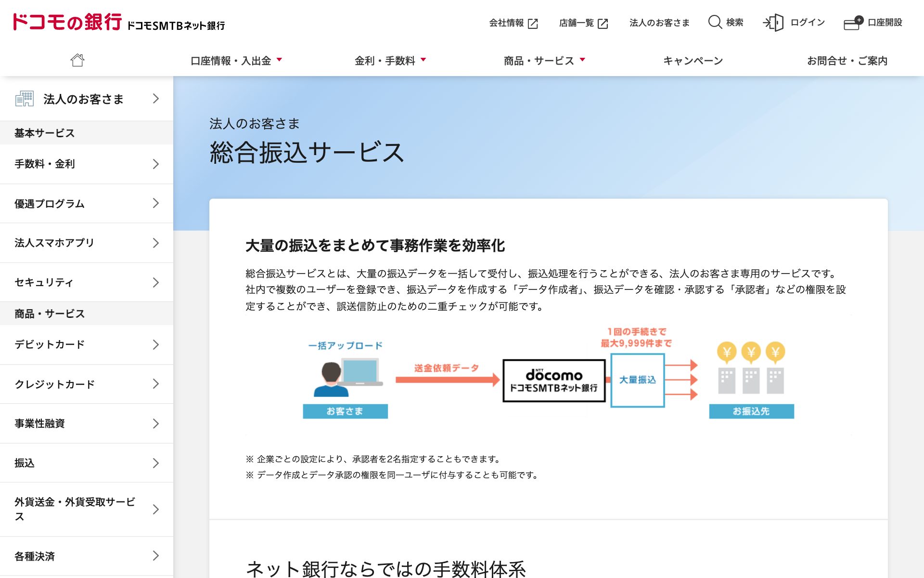Click the 総合振込サービス page title

point(307,152)
